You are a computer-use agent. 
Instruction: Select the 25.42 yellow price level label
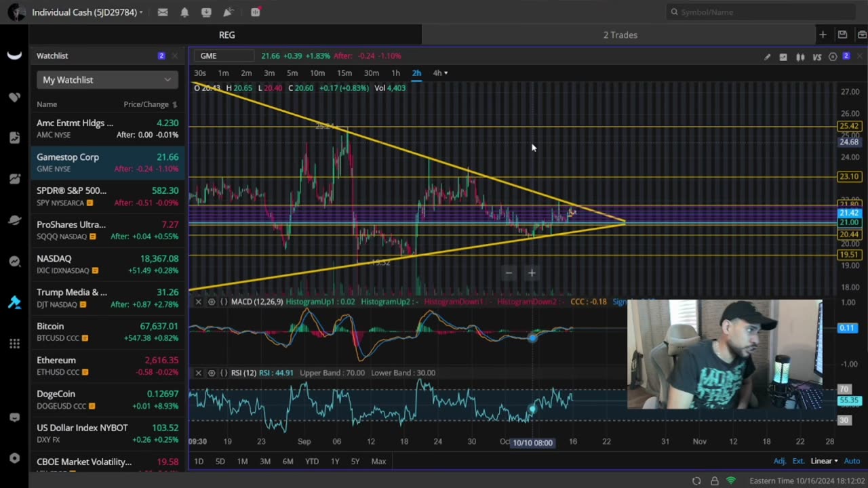click(849, 126)
